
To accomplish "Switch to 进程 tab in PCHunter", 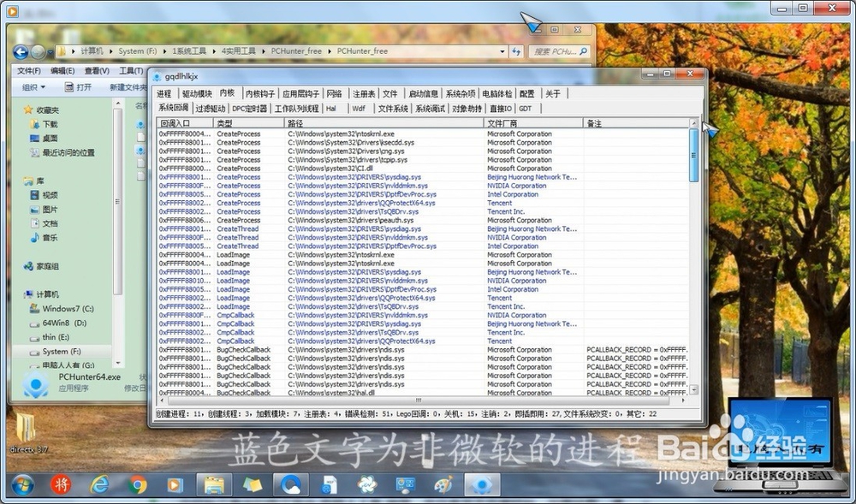I will point(163,94).
